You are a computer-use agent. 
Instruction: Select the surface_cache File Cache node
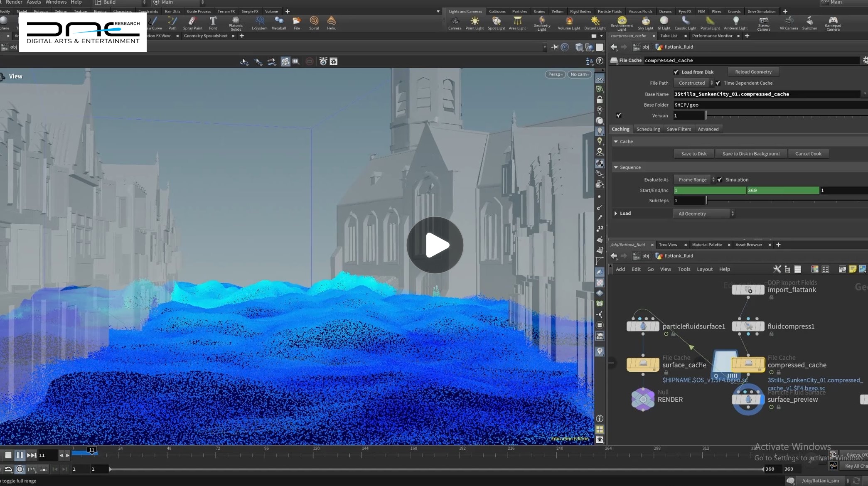pyautogui.click(x=643, y=364)
